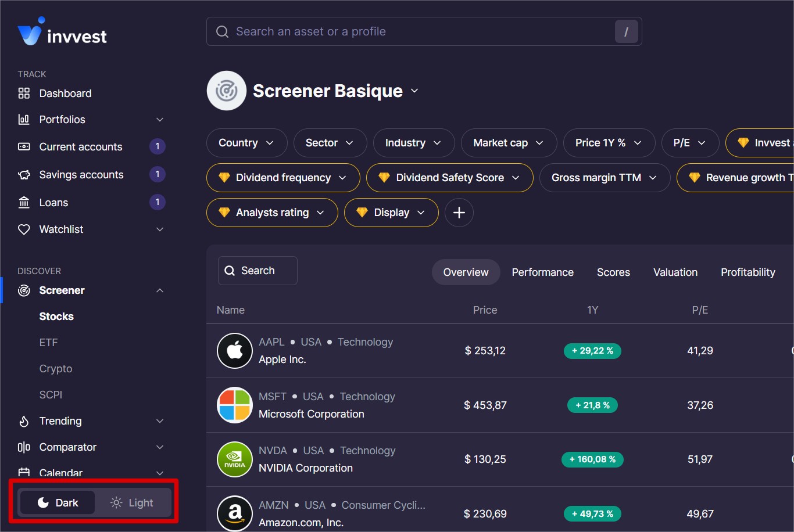Click the Screener radar icon in sidebar
Image resolution: width=794 pixels, height=532 pixels.
point(24,290)
